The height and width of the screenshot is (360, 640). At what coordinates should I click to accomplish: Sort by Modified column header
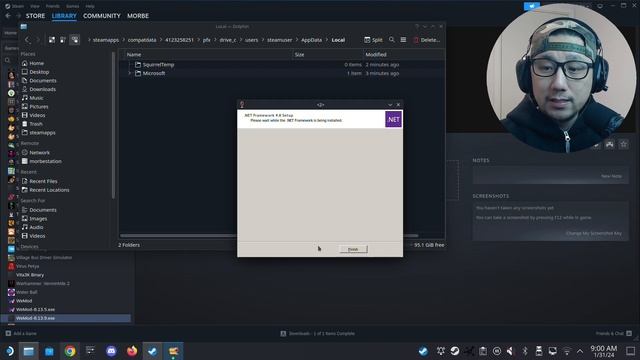click(x=376, y=54)
